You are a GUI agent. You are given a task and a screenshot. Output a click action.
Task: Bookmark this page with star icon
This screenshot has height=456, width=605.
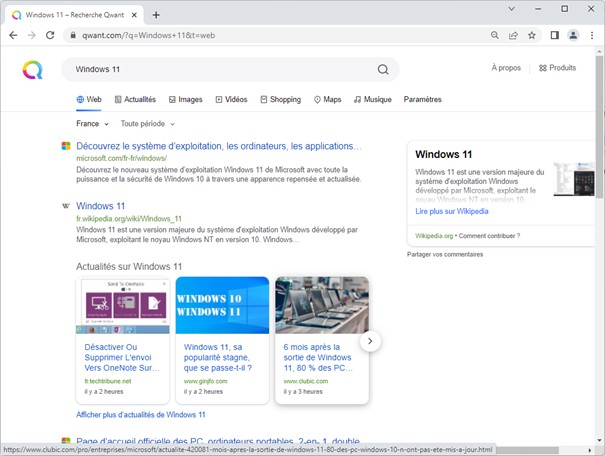pos(532,35)
